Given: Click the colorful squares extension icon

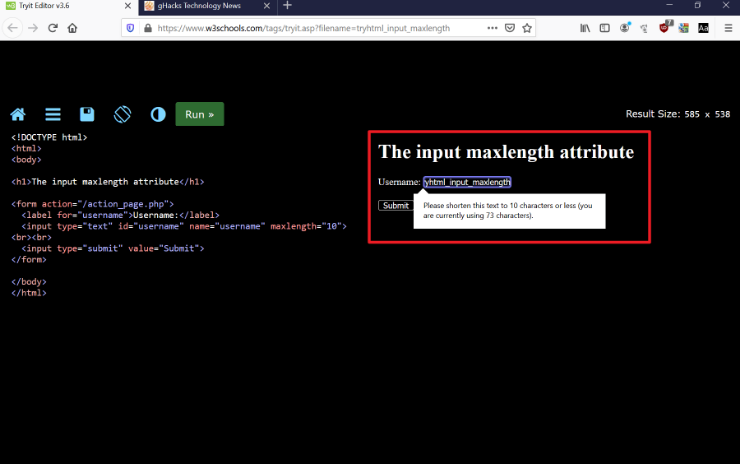Looking at the screenshot, I should (683, 28).
